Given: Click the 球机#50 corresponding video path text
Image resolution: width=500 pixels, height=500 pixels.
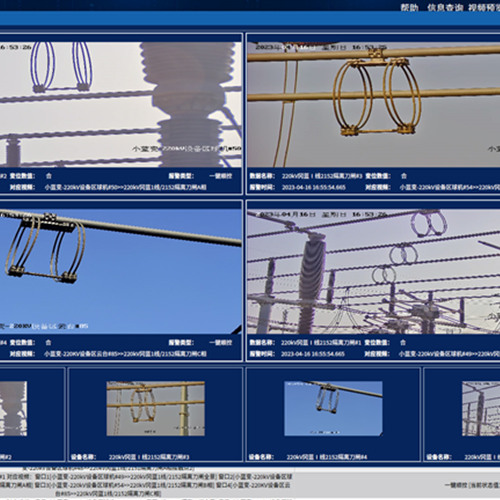Looking at the screenshot, I should [126, 187].
